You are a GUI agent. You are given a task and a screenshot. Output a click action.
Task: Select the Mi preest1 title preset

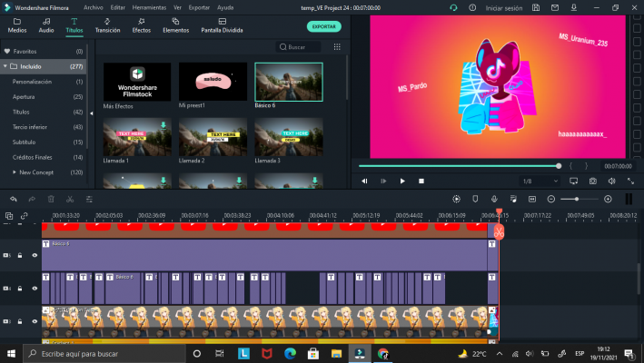click(x=213, y=82)
